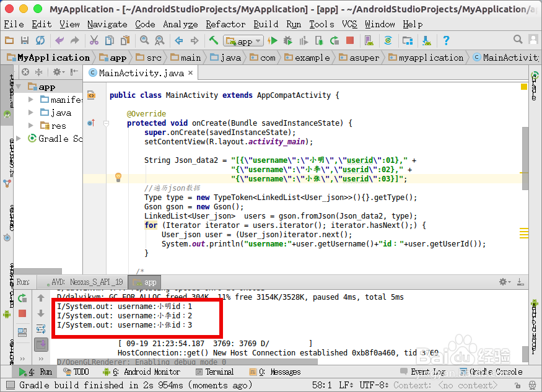This screenshot has width=542, height=392.
Task: Expand the manifests folder
Action: pyautogui.click(x=31, y=100)
